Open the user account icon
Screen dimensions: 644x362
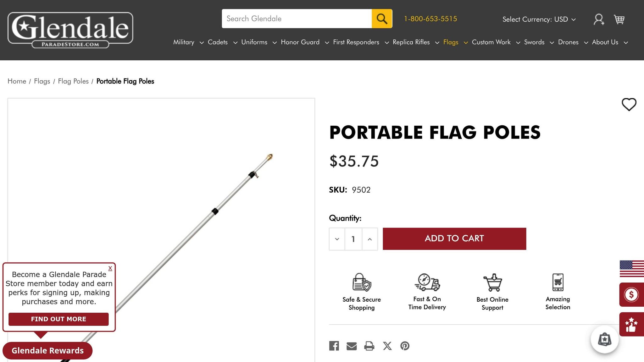tap(598, 19)
